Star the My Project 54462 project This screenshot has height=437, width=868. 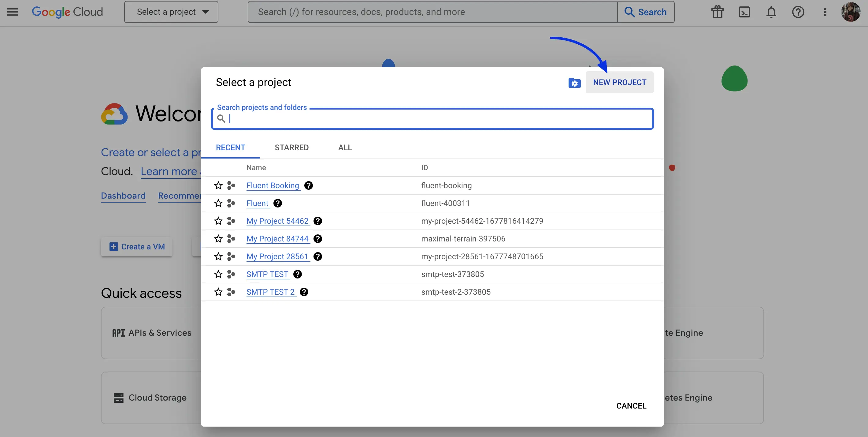(x=218, y=221)
